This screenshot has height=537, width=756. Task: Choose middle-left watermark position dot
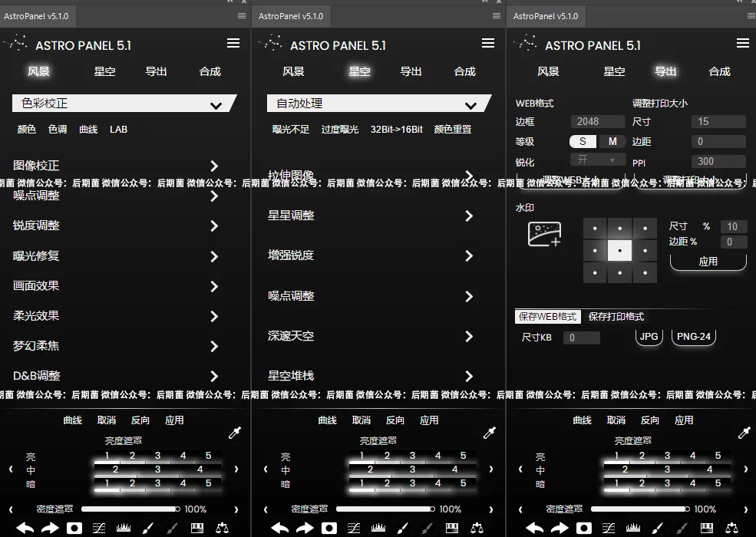pos(595,251)
